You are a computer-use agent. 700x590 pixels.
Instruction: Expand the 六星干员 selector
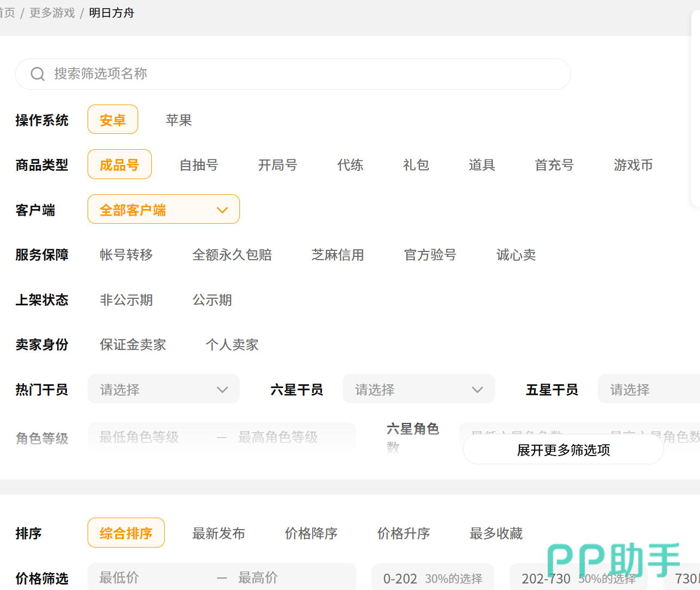pyautogui.click(x=418, y=389)
